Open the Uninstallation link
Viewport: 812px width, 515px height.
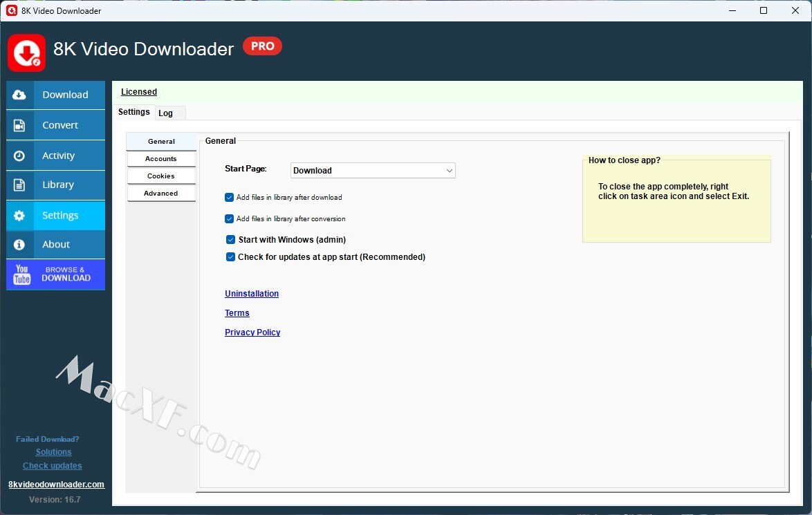(252, 294)
